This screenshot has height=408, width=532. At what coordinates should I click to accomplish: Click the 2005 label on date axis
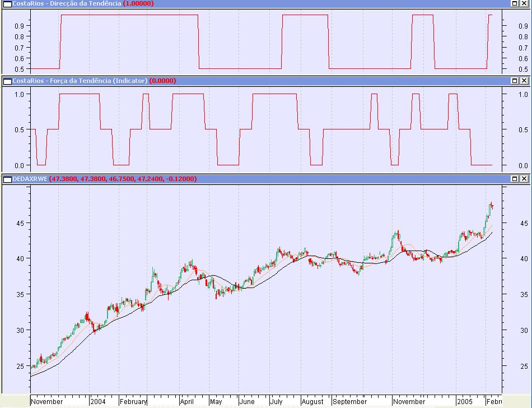(464, 402)
